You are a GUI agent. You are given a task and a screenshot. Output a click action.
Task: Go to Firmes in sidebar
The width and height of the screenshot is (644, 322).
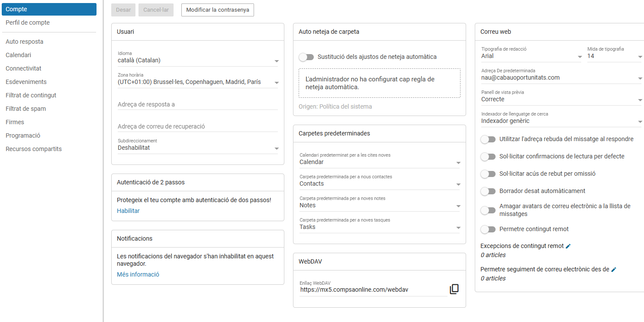click(x=15, y=122)
